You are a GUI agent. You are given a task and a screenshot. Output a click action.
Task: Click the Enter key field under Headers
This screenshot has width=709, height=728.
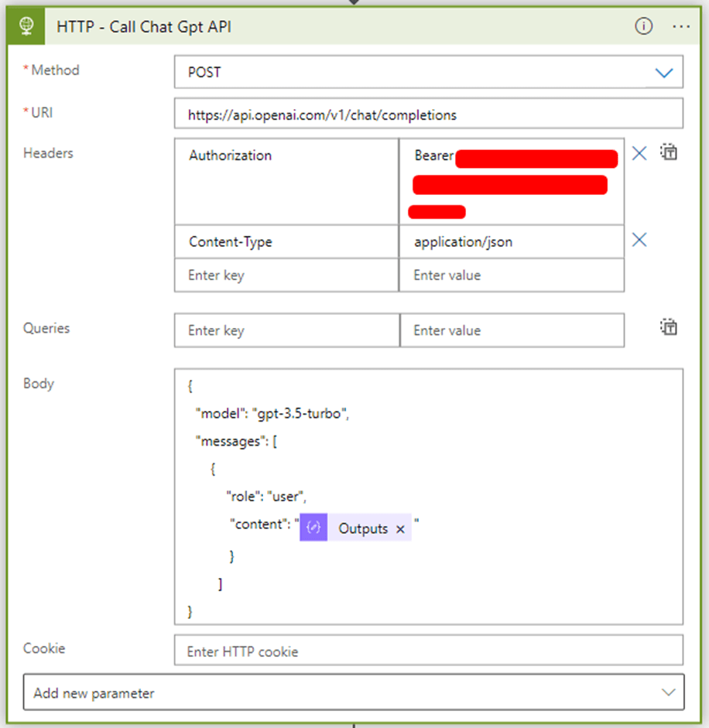286,275
